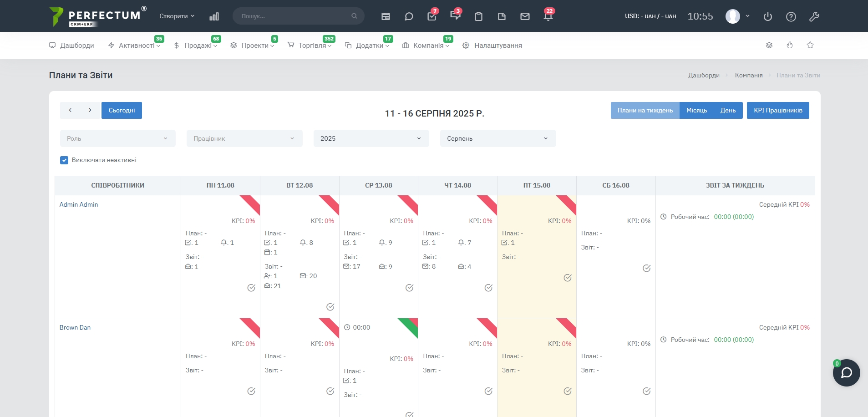Click the Сьогодні button
Image resolution: width=868 pixels, height=417 pixels.
(122, 110)
